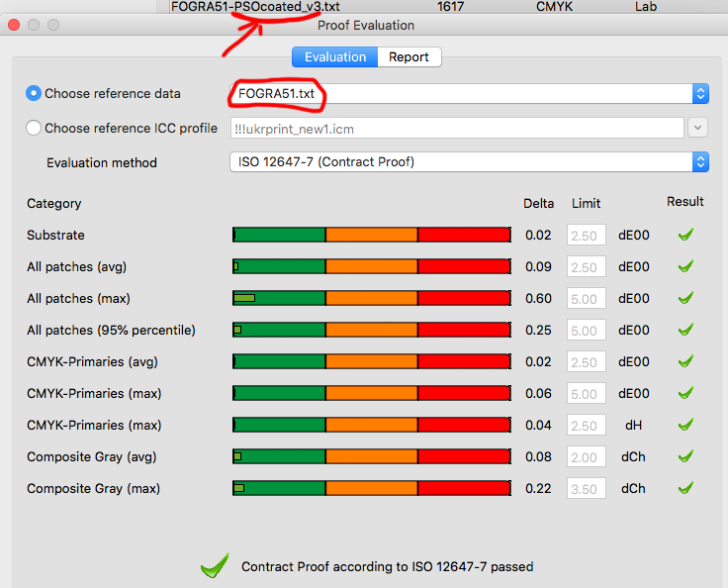Image resolution: width=728 pixels, height=588 pixels.
Task: Click the Composite Gray (avg) delta bar
Action: [x=372, y=456]
